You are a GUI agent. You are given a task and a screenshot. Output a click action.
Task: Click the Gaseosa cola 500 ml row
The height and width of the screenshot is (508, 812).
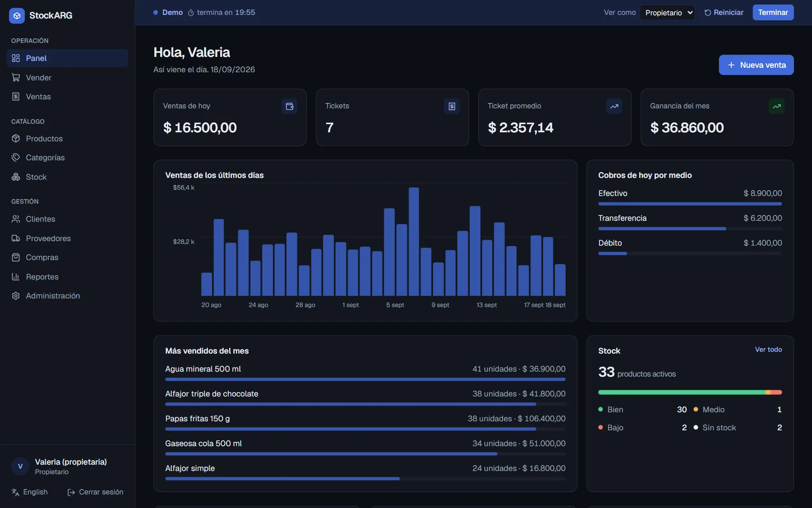point(365,447)
